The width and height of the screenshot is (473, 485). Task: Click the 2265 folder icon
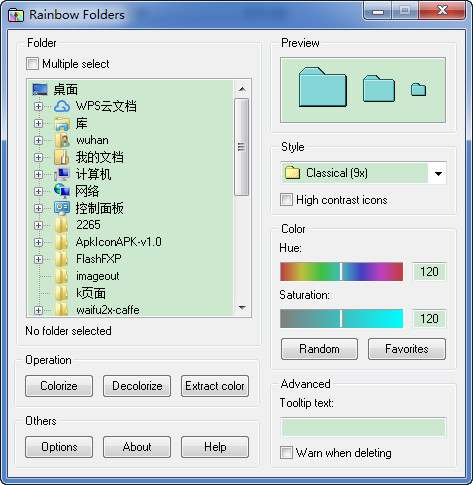[x=62, y=225]
